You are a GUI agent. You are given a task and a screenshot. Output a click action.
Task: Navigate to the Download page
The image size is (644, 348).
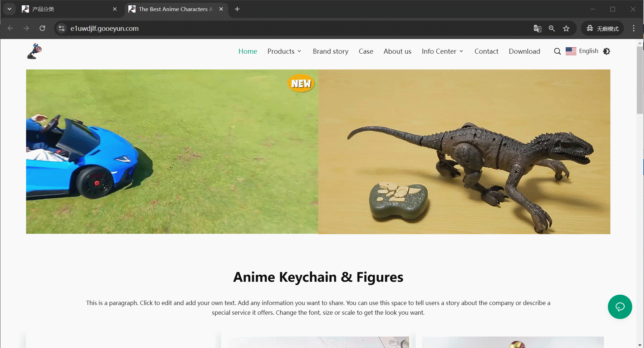pyautogui.click(x=524, y=51)
